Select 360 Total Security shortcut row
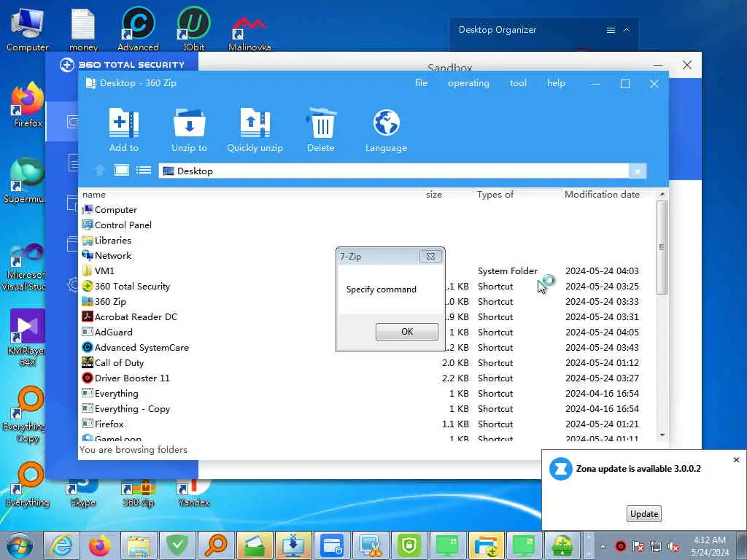 coord(367,286)
